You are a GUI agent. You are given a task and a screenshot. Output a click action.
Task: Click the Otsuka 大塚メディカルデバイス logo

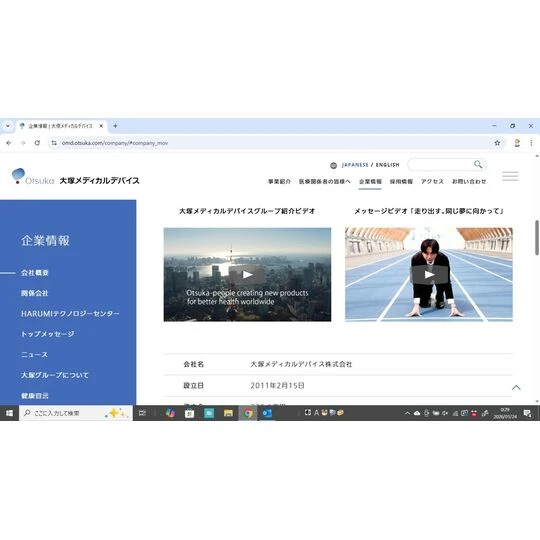(75, 177)
